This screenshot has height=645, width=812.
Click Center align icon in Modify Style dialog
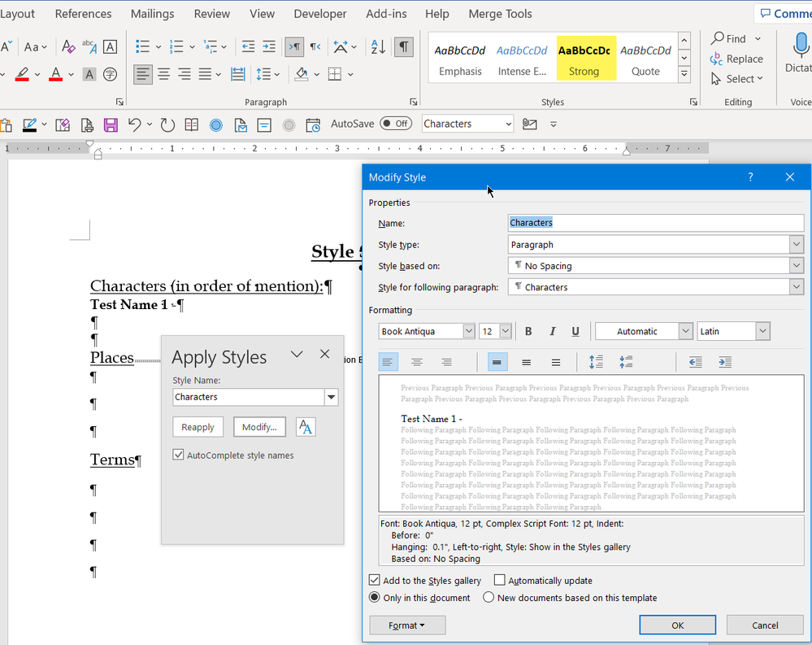coord(417,362)
